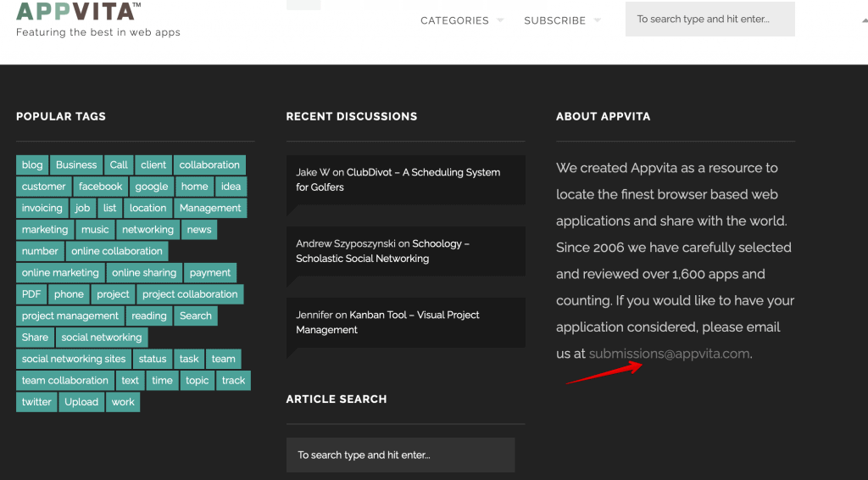Select the reading tag
This screenshot has height=480, width=868.
click(149, 316)
